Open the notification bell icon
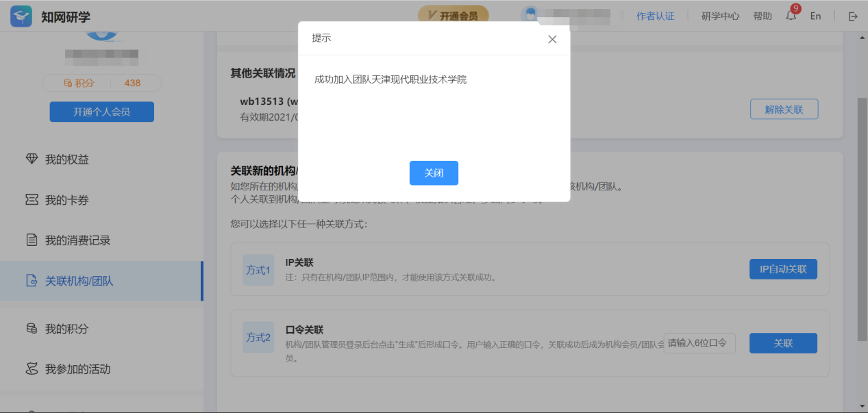Screen dimensions: 868x413 [791, 16]
